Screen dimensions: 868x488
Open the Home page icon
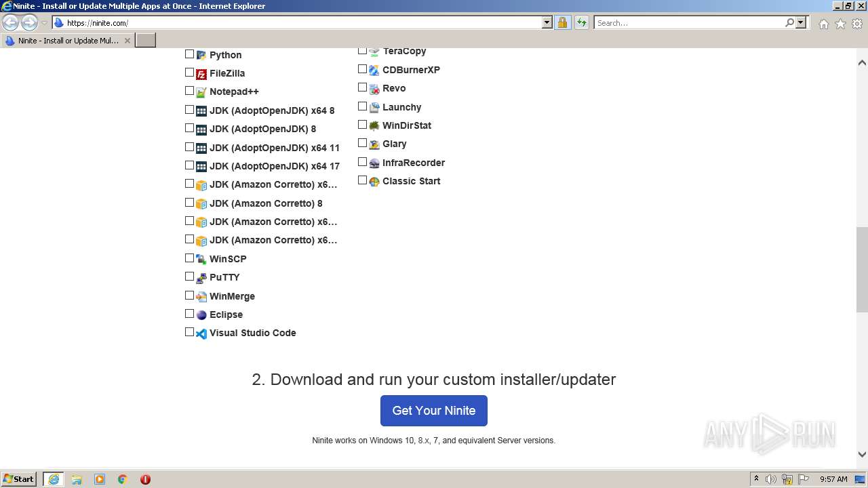(823, 24)
